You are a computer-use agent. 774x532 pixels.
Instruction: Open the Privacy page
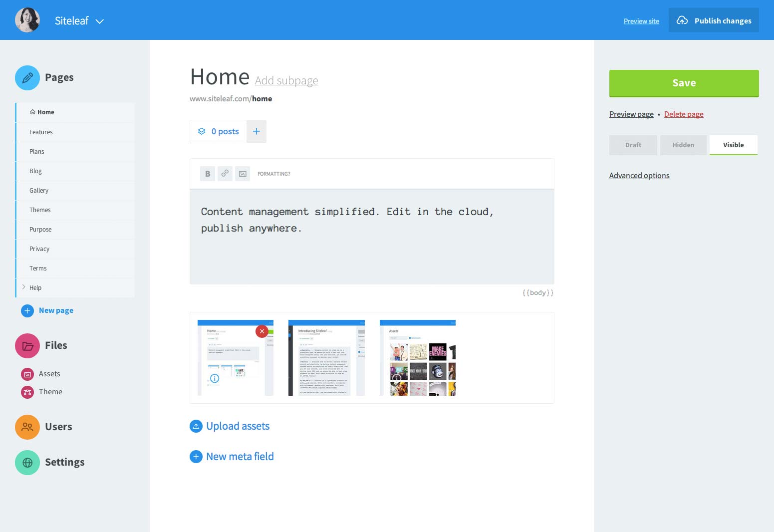point(75,249)
